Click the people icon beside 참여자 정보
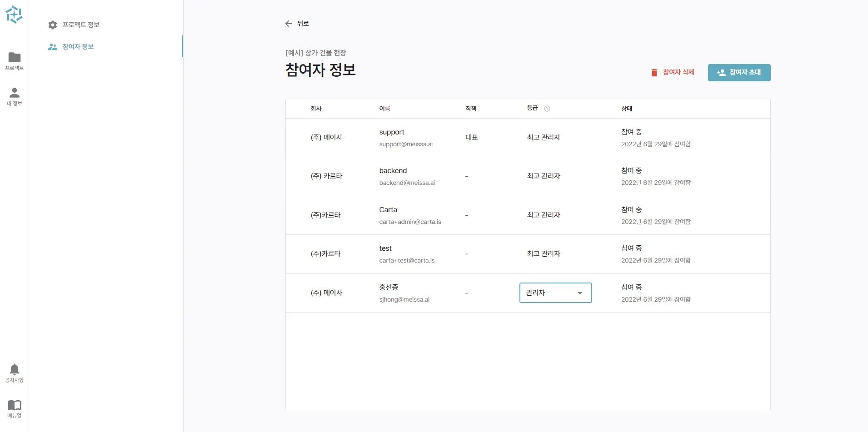This screenshot has height=432, width=868. click(53, 47)
